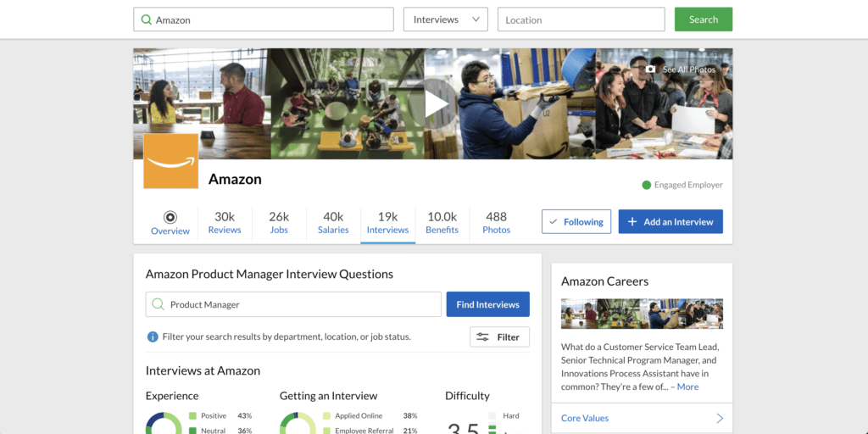
Task: Click the green search magnifier icon beside Amazon
Action: click(146, 20)
